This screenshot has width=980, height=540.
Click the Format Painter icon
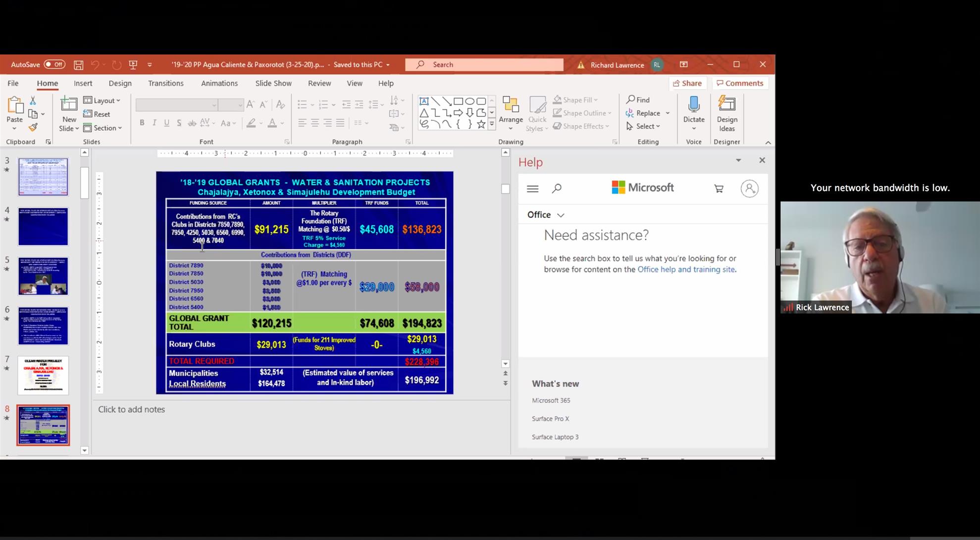tap(33, 128)
